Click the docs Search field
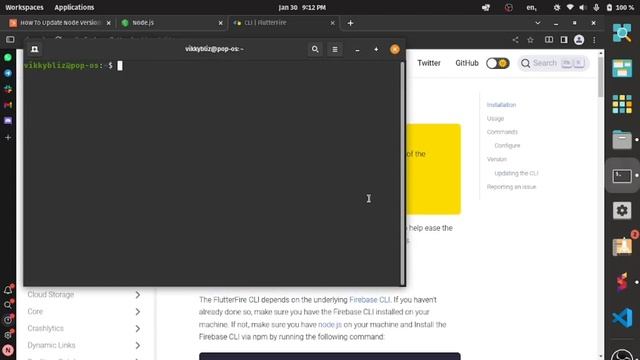 [553, 63]
